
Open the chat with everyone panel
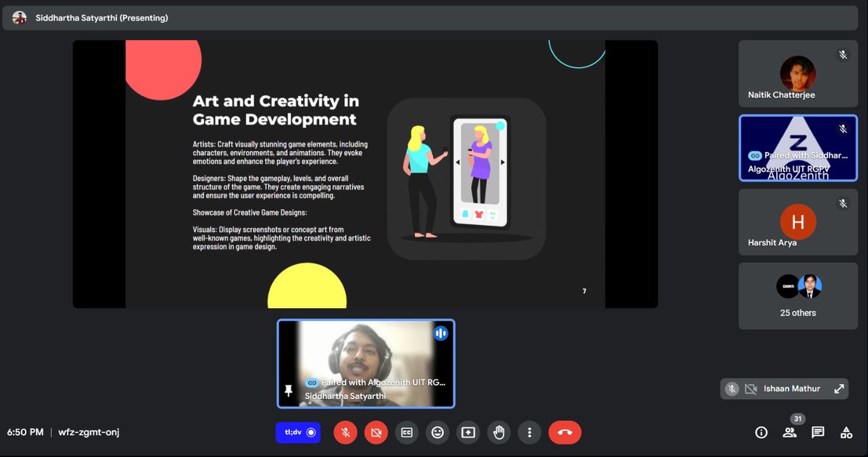[818, 432]
